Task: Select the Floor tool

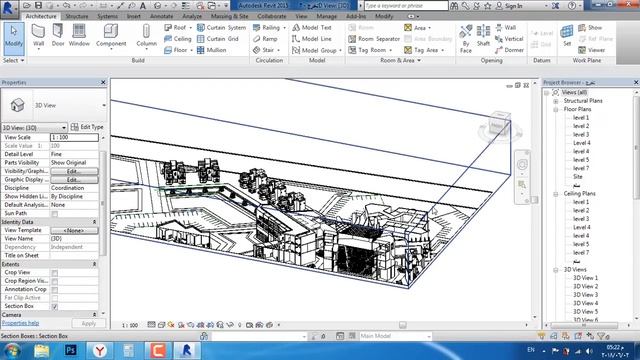Action: click(178, 50)
